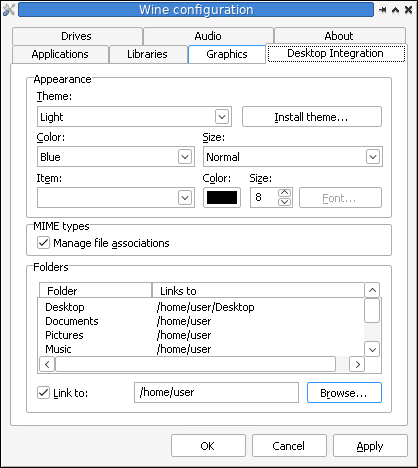Click the Install theme button
This screenshot has height=468, width=418.
click(312, 117)
